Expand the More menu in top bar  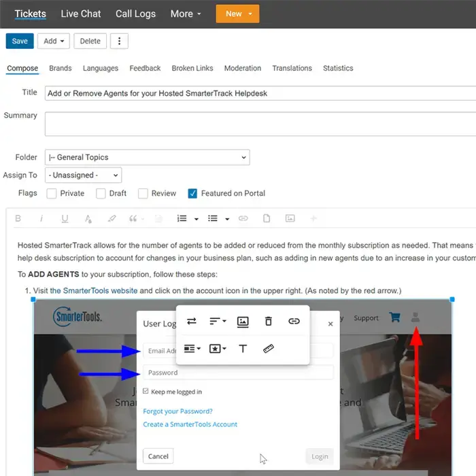[186, 14]
